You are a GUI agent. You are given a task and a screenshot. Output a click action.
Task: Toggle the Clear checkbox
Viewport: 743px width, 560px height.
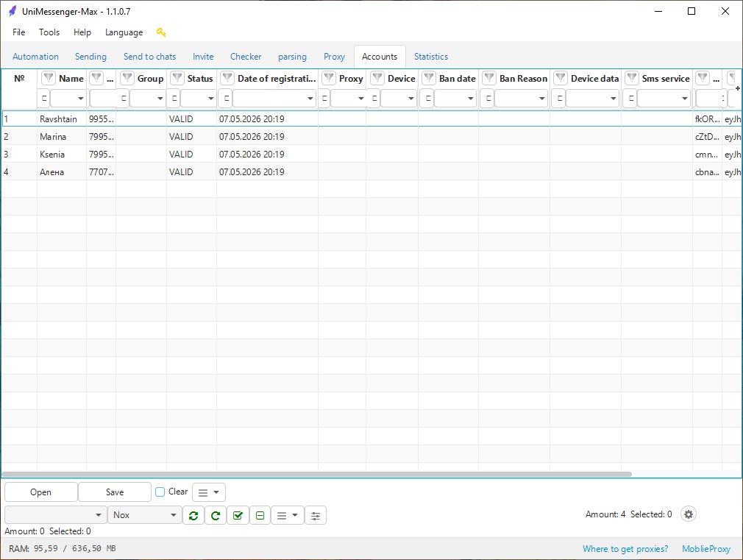tap(160, 492)
